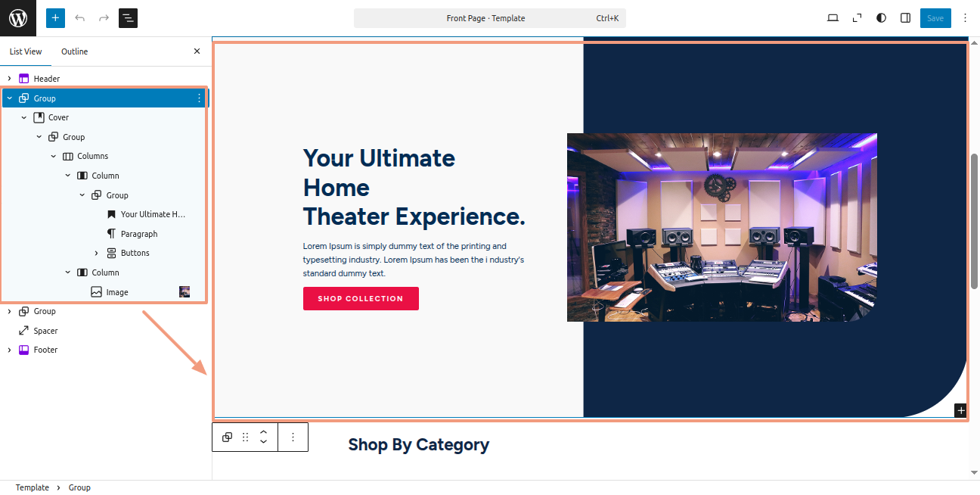The image size is (980, 495).
Task: Move block up using toolbar arrow
Action: tap(263, 432)
